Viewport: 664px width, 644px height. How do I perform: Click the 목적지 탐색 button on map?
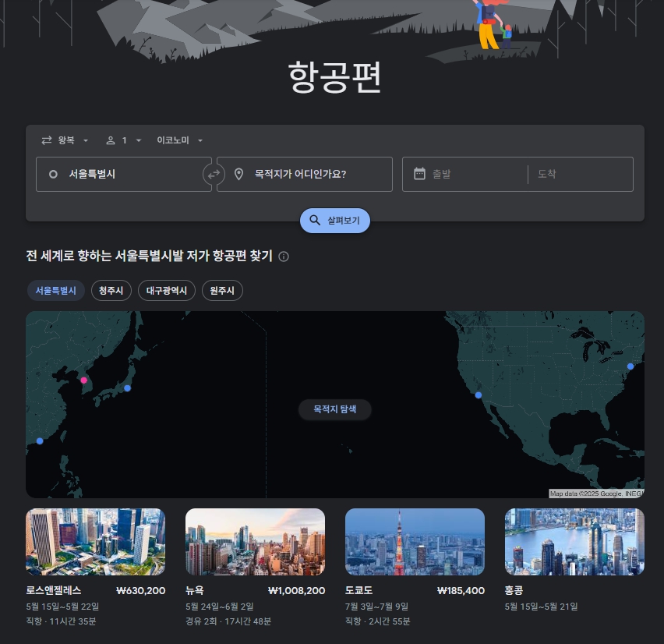coord(335,409)
